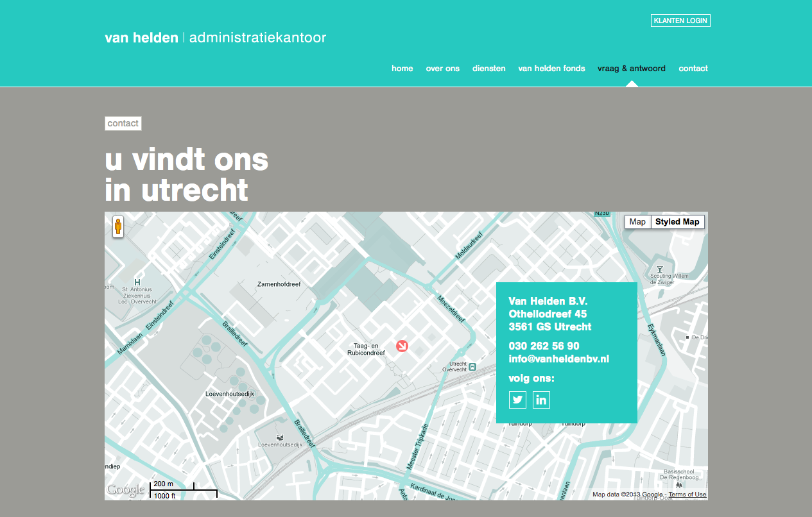Click the info@vanheldenbv.nl email address
This screenshot has width=812, height=517.
(x=559, y=359)
